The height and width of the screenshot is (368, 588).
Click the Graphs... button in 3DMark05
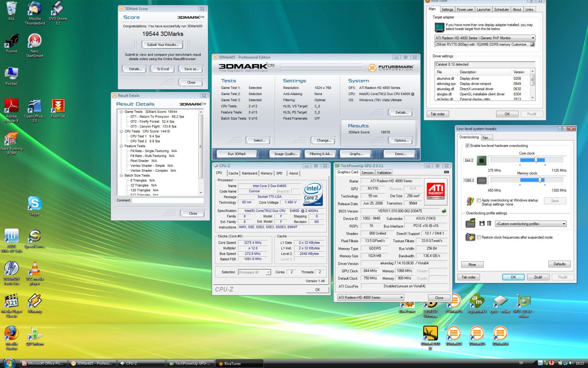[x=356, y=154]
